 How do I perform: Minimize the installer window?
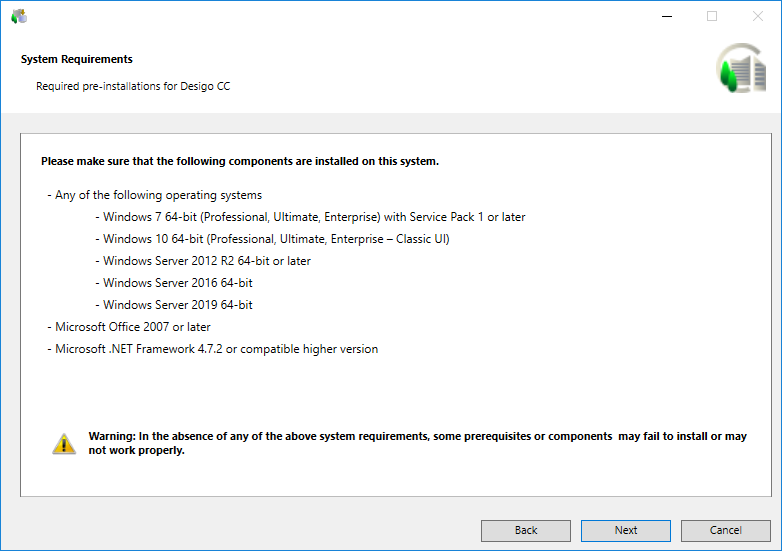pos(666,16)
